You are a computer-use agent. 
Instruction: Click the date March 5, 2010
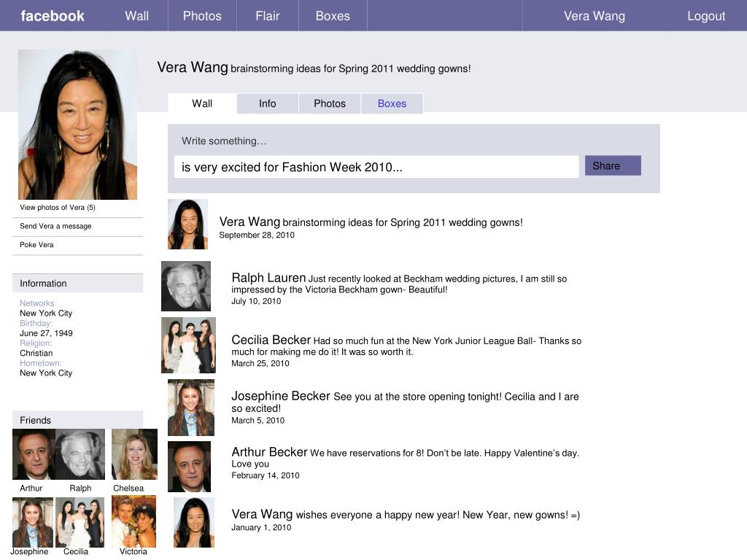(258, 420)
